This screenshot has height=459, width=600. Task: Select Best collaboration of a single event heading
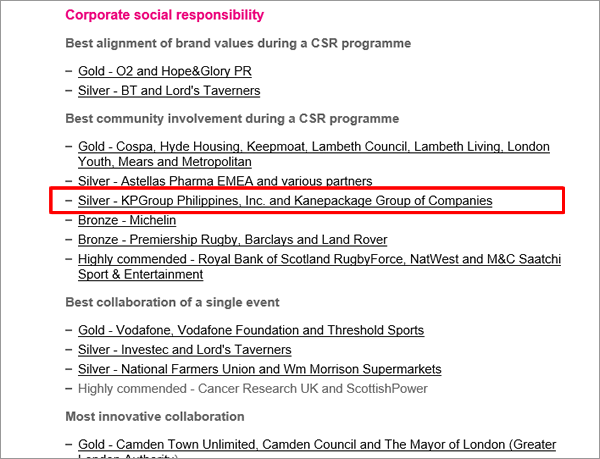(x=172, y=302)
